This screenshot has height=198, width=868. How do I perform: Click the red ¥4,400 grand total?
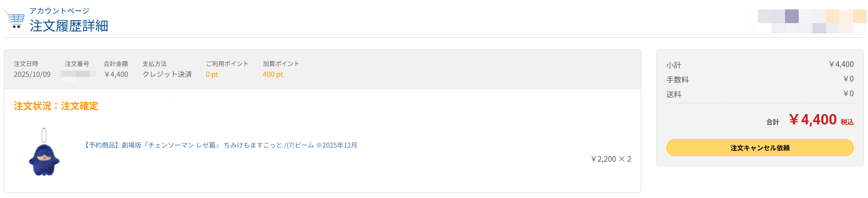(813, 120)
